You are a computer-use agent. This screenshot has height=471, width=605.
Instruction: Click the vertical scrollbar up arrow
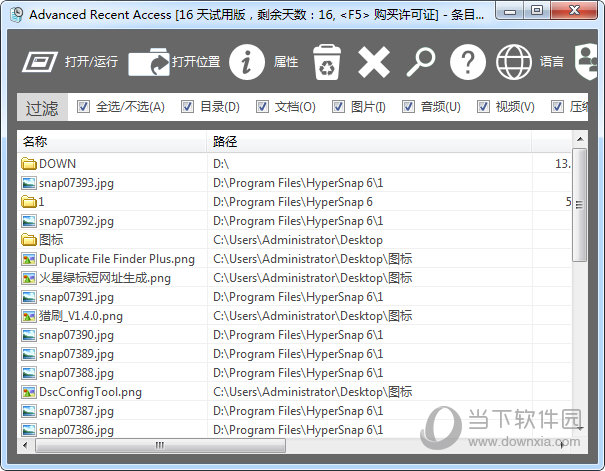pos(580,139)
